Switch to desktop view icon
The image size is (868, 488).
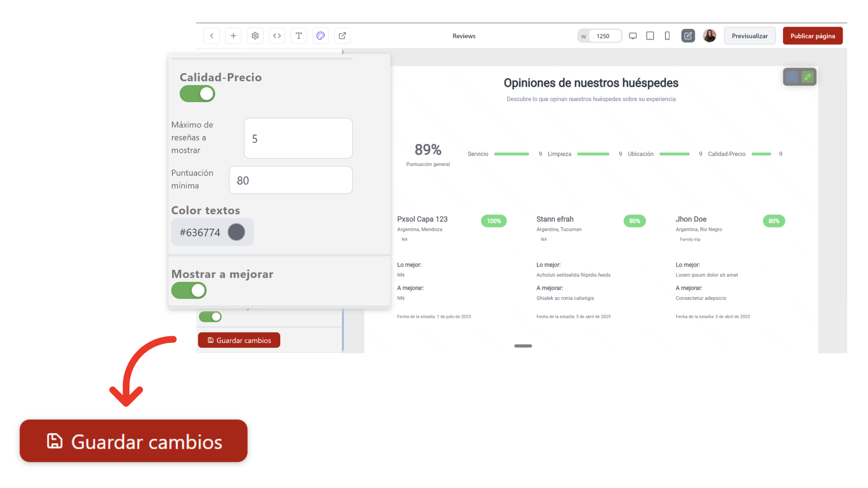point(633,36)
